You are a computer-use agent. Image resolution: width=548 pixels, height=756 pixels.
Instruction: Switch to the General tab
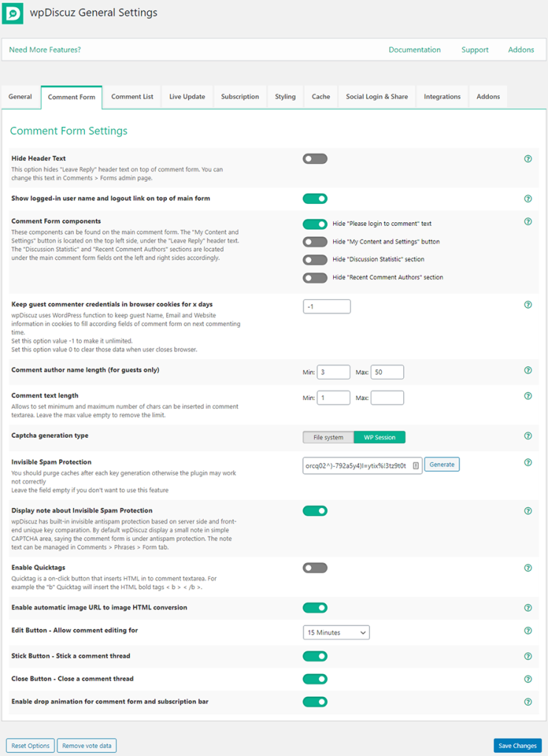coord(20,97)
